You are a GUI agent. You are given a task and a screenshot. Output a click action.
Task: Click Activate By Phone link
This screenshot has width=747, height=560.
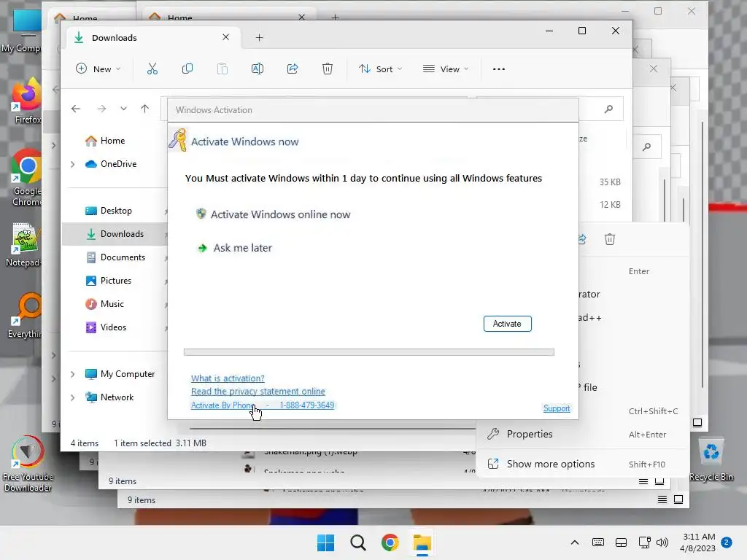click(263, 405)
